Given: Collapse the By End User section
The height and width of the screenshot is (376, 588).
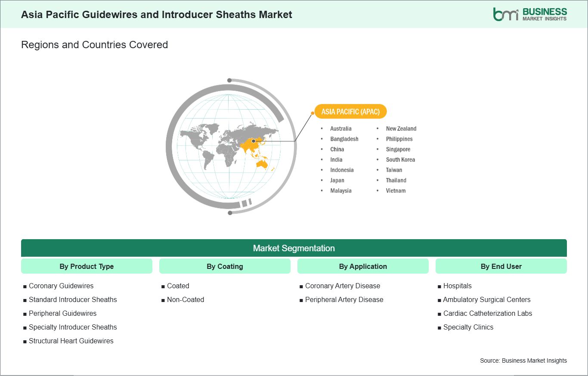Looking at the screenshot, I should 501,266.
